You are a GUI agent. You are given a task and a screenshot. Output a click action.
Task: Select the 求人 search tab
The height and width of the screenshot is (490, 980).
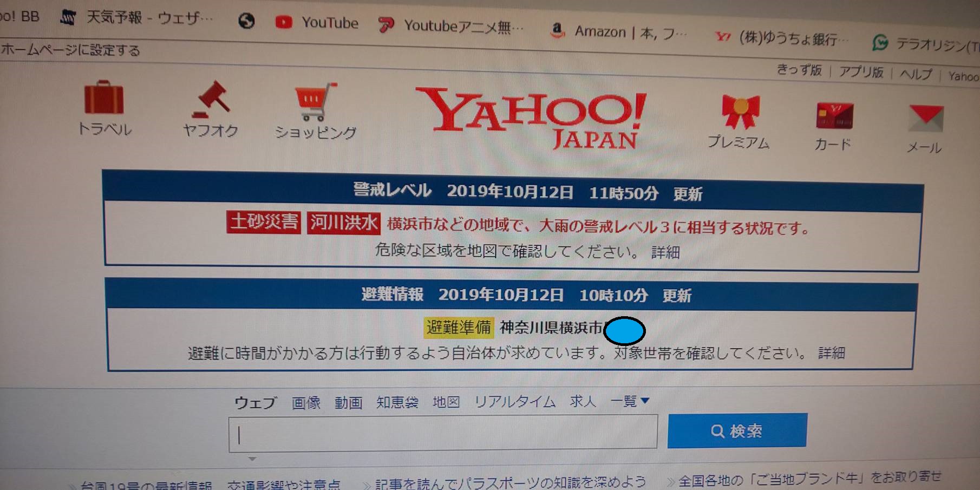click(x=583, y=401)
